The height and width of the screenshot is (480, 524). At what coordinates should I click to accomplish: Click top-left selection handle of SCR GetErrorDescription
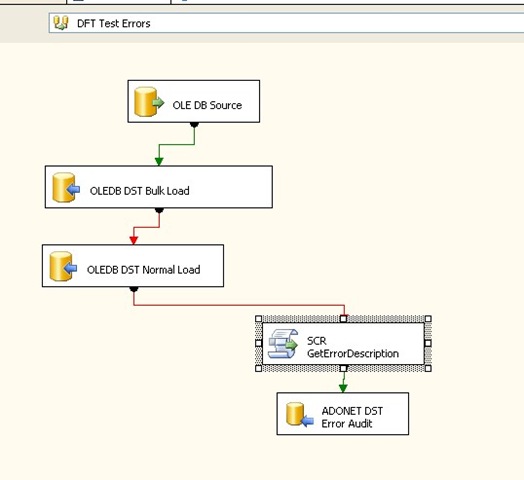pyautogui.click(x=258, y=319)
